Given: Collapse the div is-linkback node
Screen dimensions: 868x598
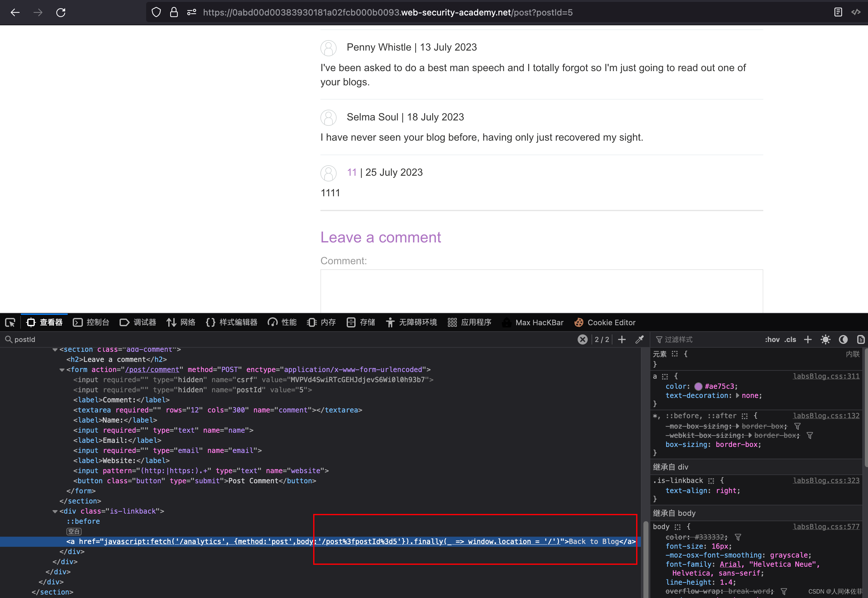Looking at the screenshot, I should 55,511.
